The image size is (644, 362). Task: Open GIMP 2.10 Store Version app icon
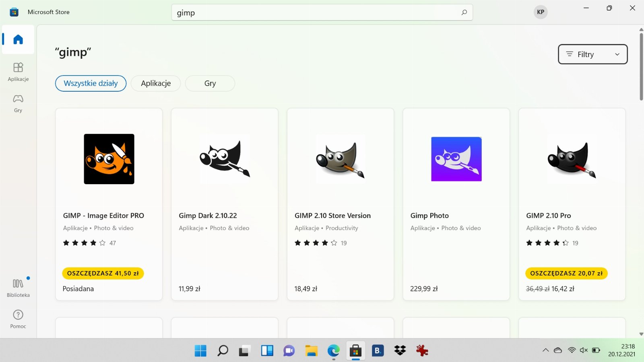pyautogui.click(x=341, y=159)
